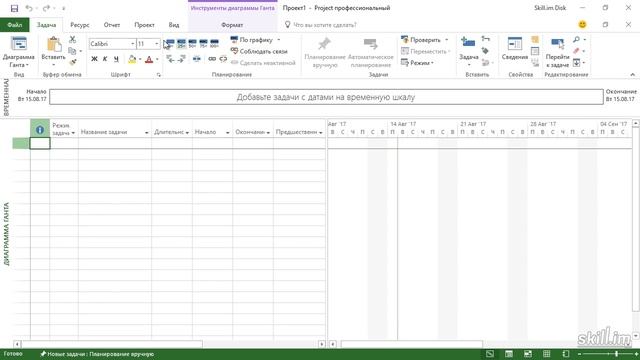Outdent the selected task
640x360 pixels.
[x=170, y=59]
